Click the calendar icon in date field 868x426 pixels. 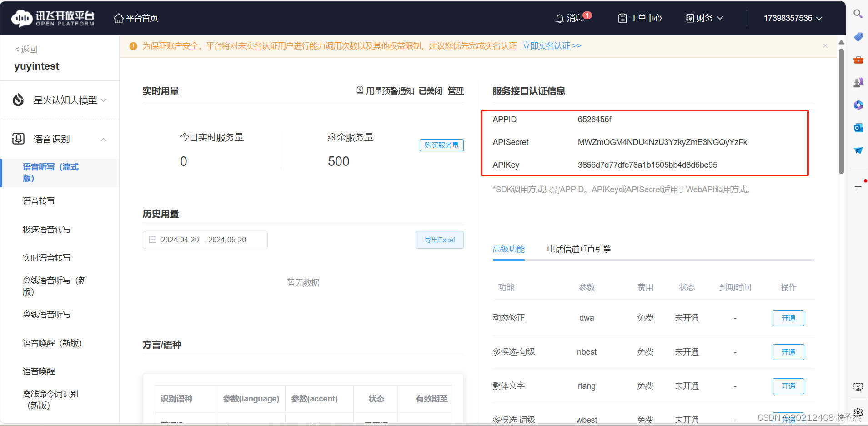(x=153, y=240)
